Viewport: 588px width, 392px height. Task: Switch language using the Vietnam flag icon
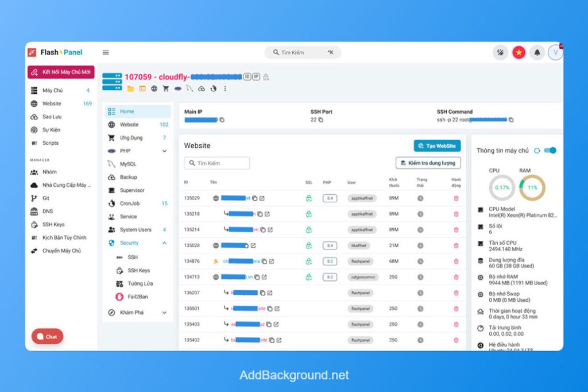(519, 52)
